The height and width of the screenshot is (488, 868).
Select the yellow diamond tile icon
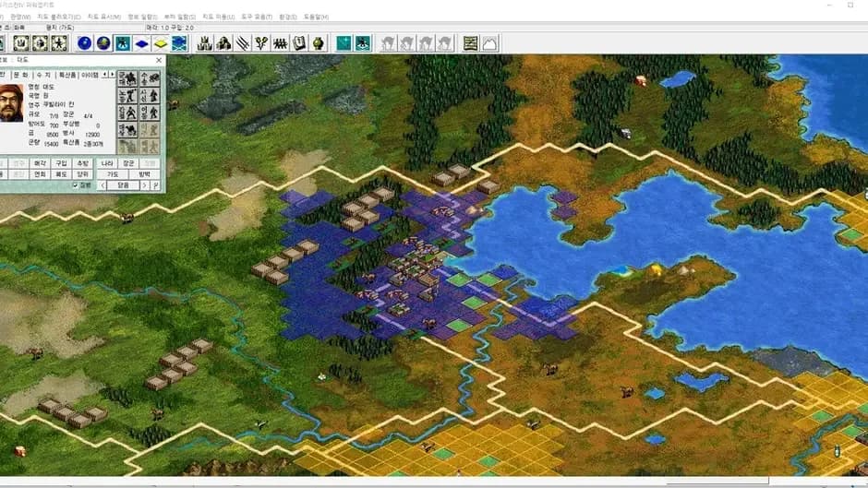(161, 43)
